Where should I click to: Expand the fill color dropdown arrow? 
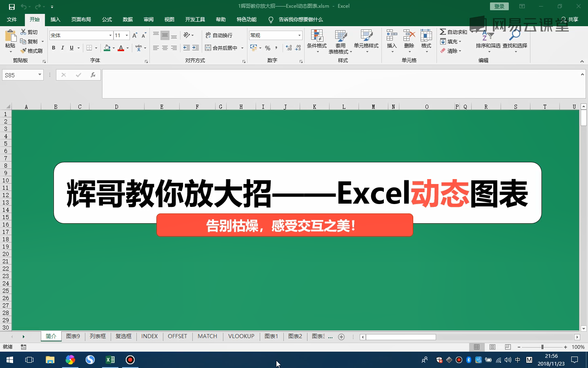[x=113, y=48]
